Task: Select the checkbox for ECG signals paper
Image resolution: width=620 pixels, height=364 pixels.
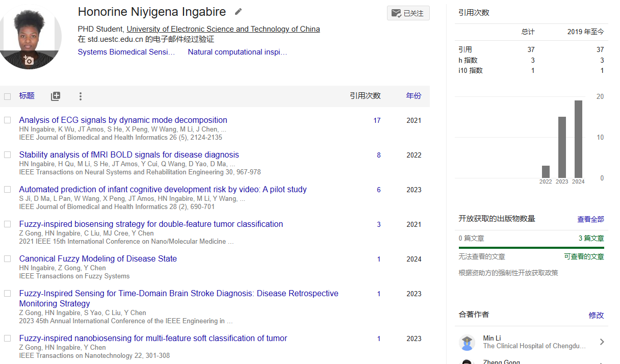Action: (8, 120)
